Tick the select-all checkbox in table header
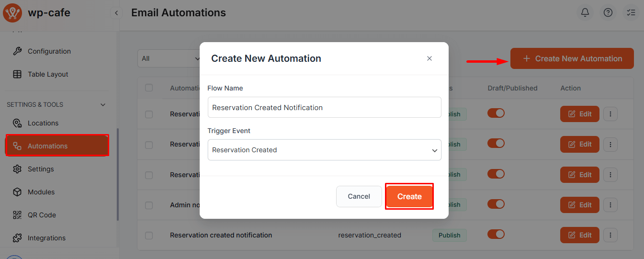This screenshot has width=644, height=259. pos(149,88)
